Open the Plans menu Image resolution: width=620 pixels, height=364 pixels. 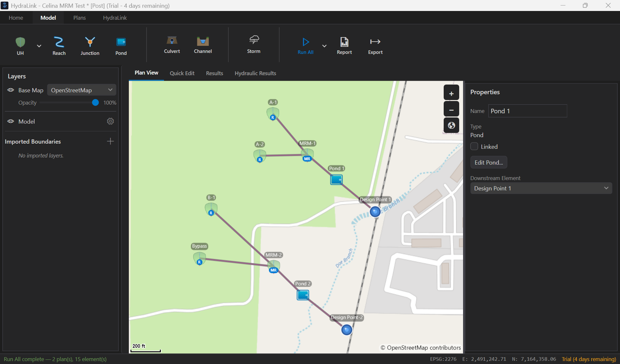coord(79,18)
